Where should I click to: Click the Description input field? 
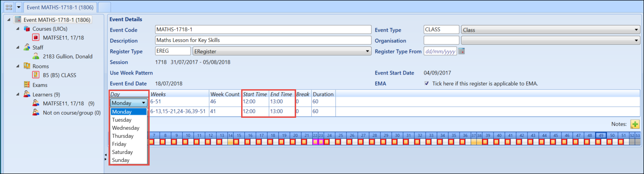pyautogui.click(x=263, y=40)
